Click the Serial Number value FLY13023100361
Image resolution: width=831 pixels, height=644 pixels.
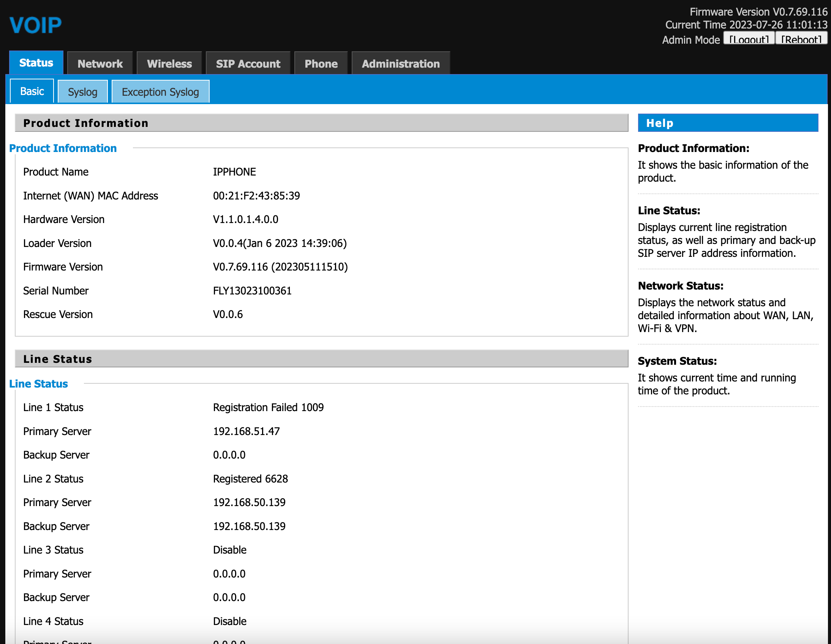[x=252, y=291]
